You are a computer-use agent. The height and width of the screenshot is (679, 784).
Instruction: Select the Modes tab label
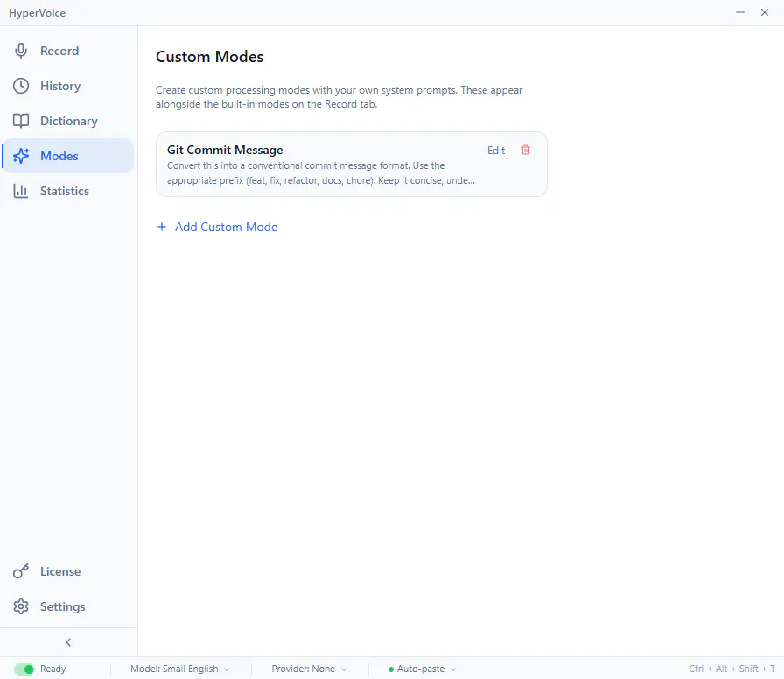tap(59, 156)
